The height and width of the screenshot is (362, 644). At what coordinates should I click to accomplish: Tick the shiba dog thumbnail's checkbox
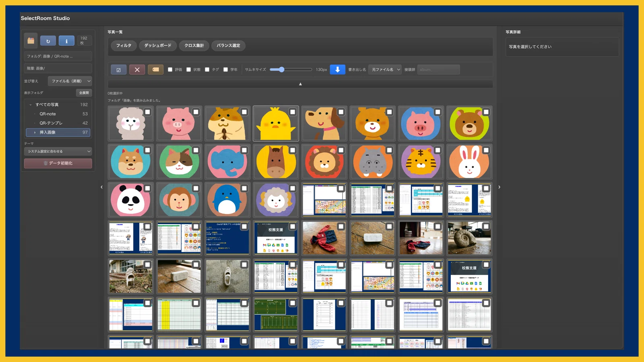(147, 150)
